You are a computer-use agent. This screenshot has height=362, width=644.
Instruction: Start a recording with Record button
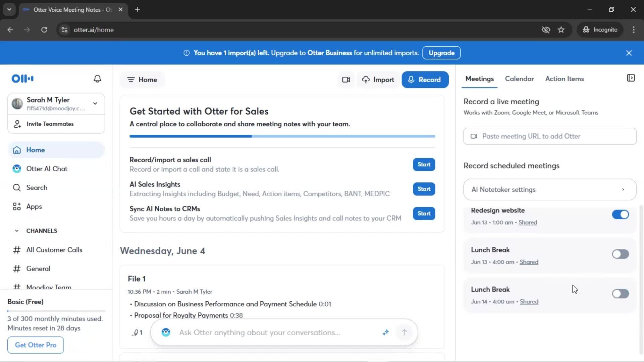425,80
